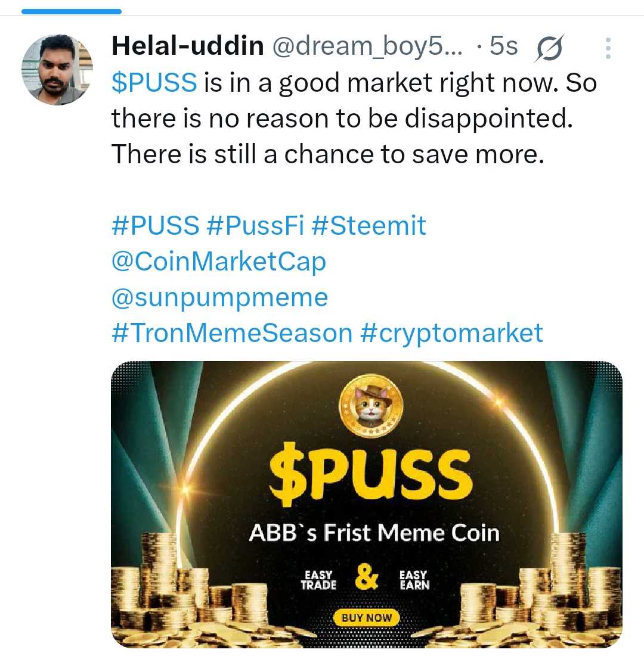Open the Helal-uddin display name

tap(188, 46)
